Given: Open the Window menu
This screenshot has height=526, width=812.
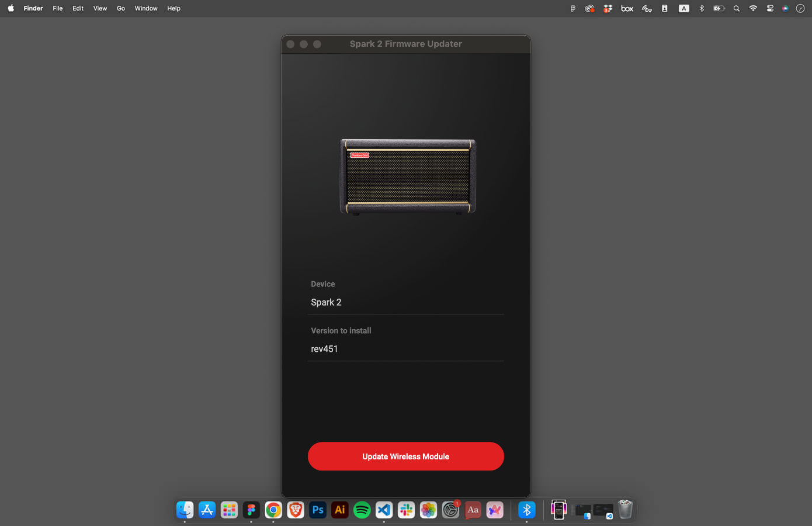Looking at the screenshot, I should click(146, 8).
